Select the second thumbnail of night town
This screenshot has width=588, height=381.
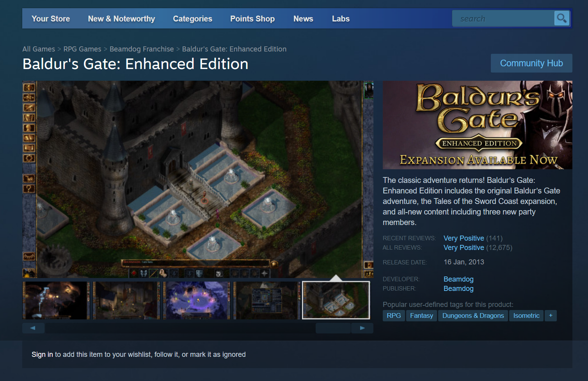click(x=126, y=300)
